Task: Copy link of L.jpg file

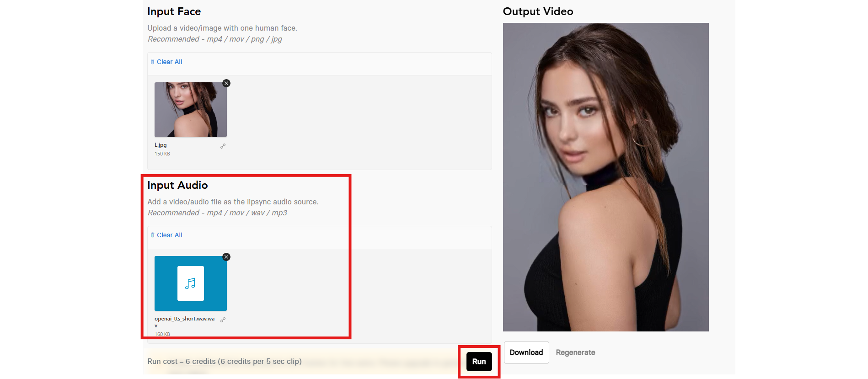Action: (223, 146)
